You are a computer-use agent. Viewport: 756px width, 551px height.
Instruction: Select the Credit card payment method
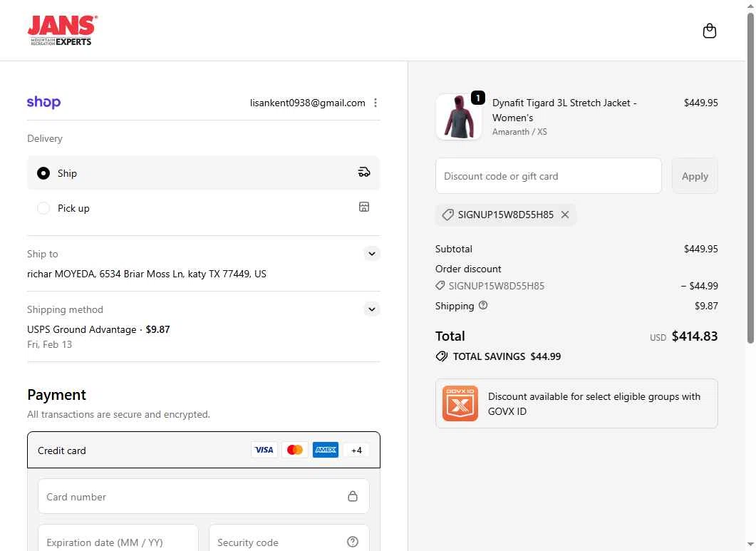204,450
